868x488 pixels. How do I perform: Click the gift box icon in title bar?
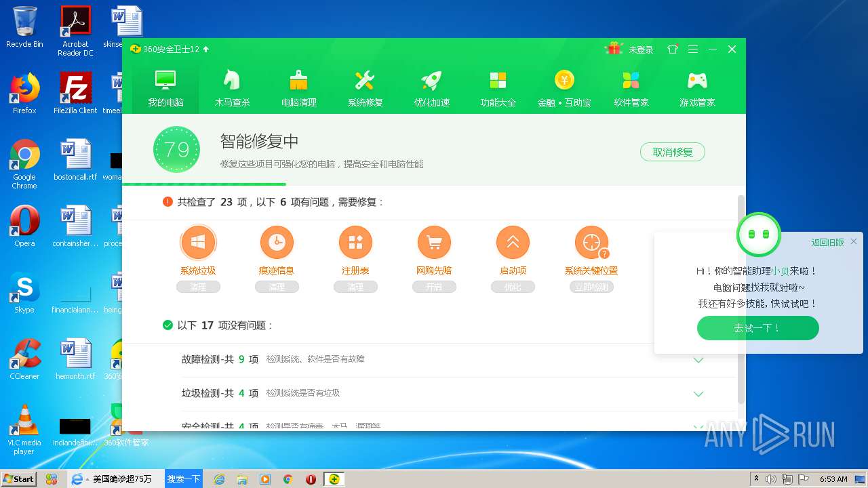(x=614, y=49)
